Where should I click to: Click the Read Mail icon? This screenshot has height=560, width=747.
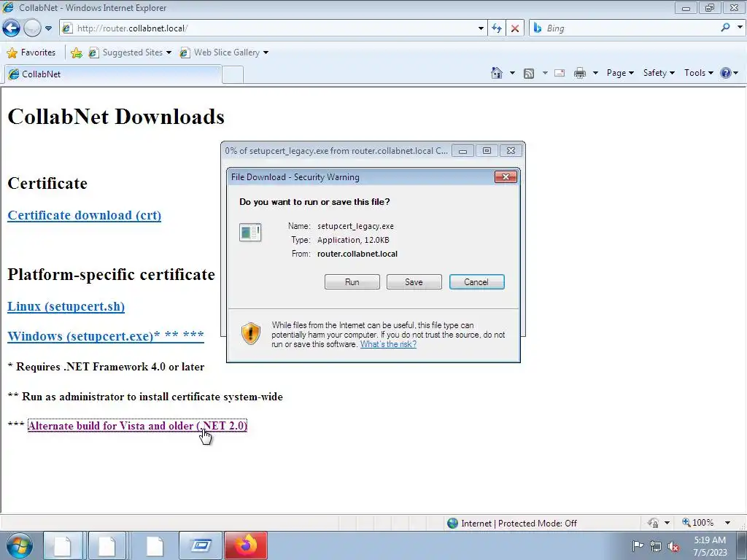pos(560,73)
